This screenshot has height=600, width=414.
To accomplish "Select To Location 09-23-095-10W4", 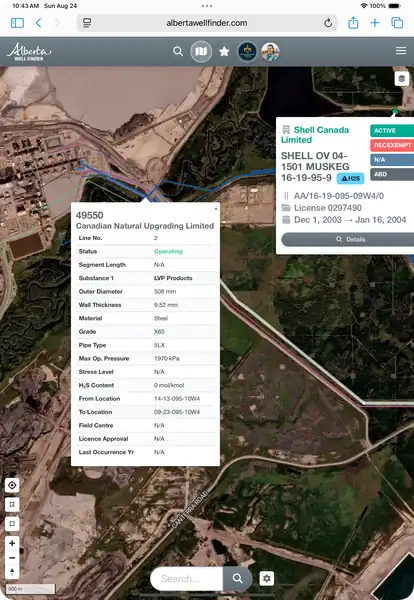I will pos(177,412).
